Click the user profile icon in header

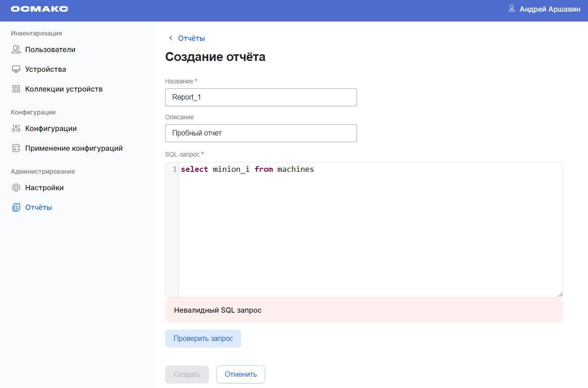pyautogui.click(x=511, y=9)
